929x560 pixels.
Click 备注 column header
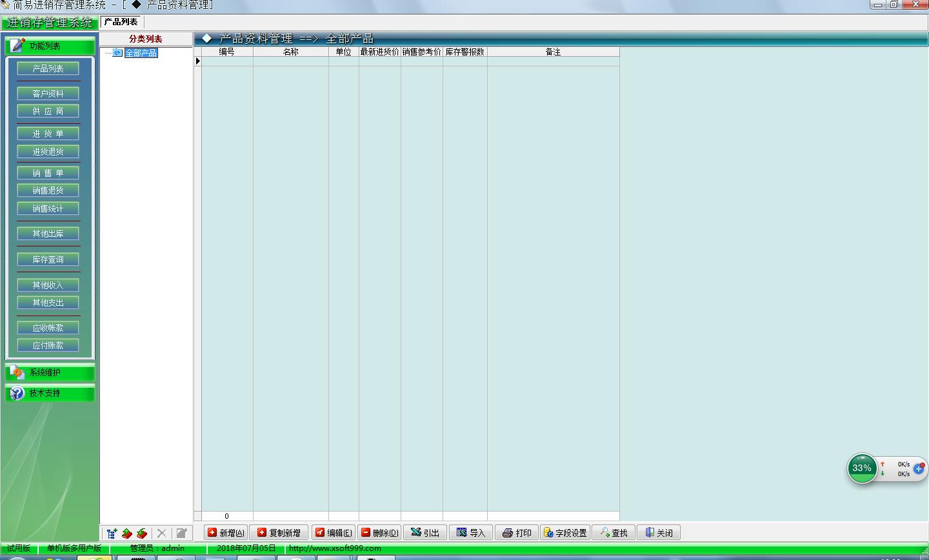tap(554, 52)
